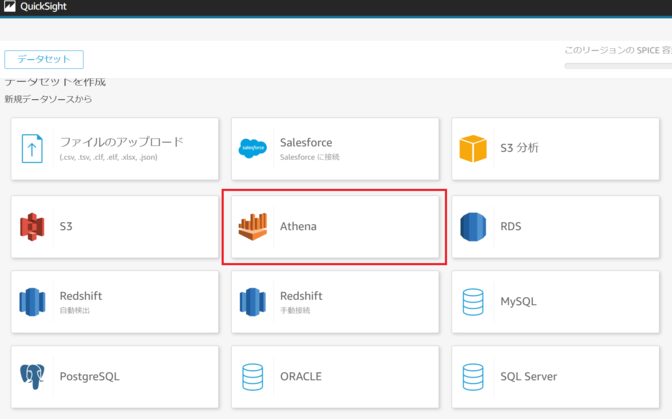The height and width of the screenshot is (419, 672).
Task: Click the QuickSight title text
Action: 43,7
